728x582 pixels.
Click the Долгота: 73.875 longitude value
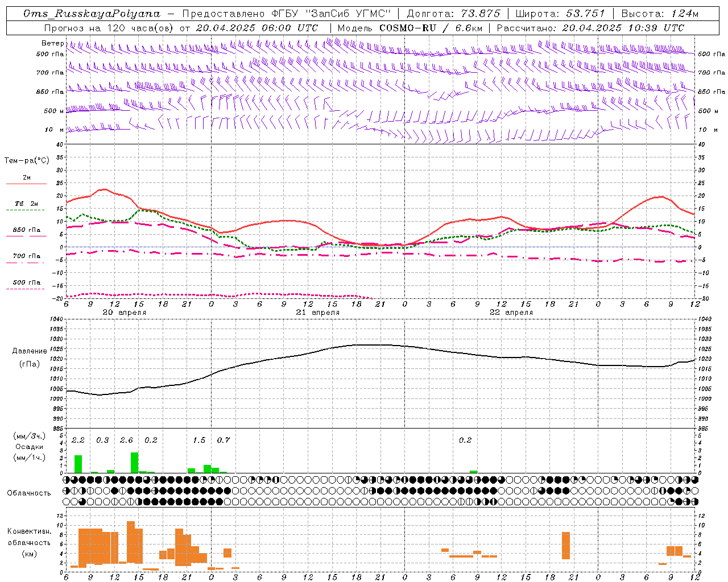453,14
